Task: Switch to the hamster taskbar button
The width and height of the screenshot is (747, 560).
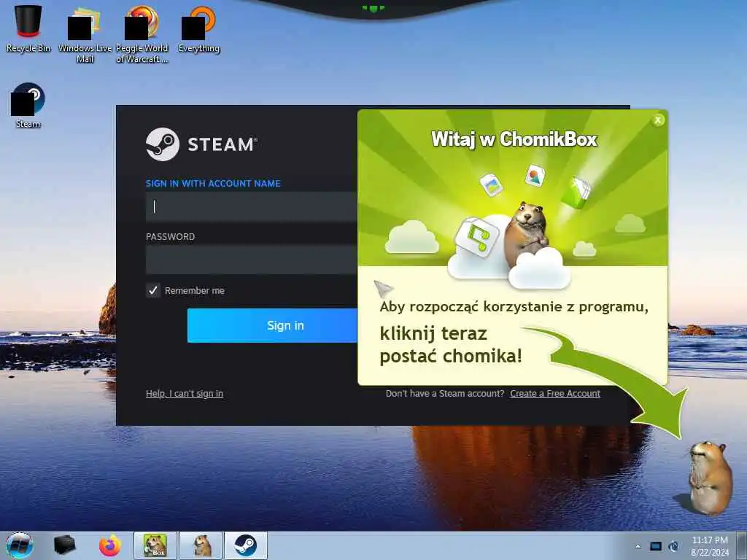Action: 201,545
